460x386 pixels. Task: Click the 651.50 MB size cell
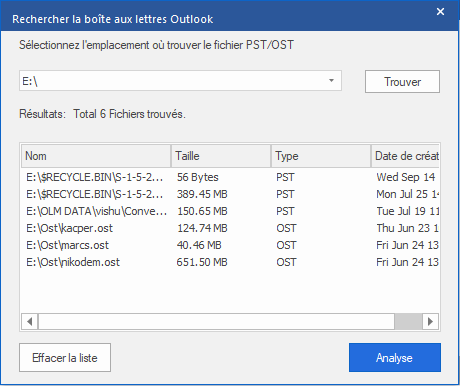pyautogui.click(x=202, y=262)
